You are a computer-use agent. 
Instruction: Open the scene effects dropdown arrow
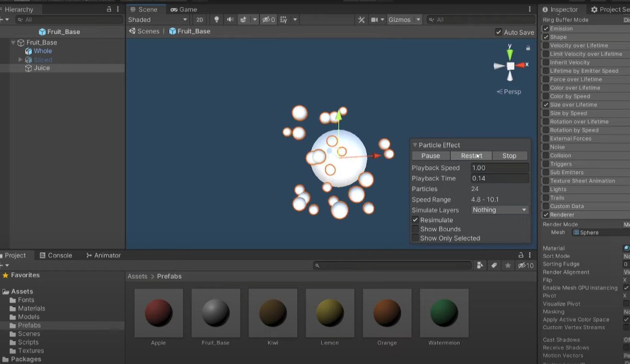click(255, 20)
